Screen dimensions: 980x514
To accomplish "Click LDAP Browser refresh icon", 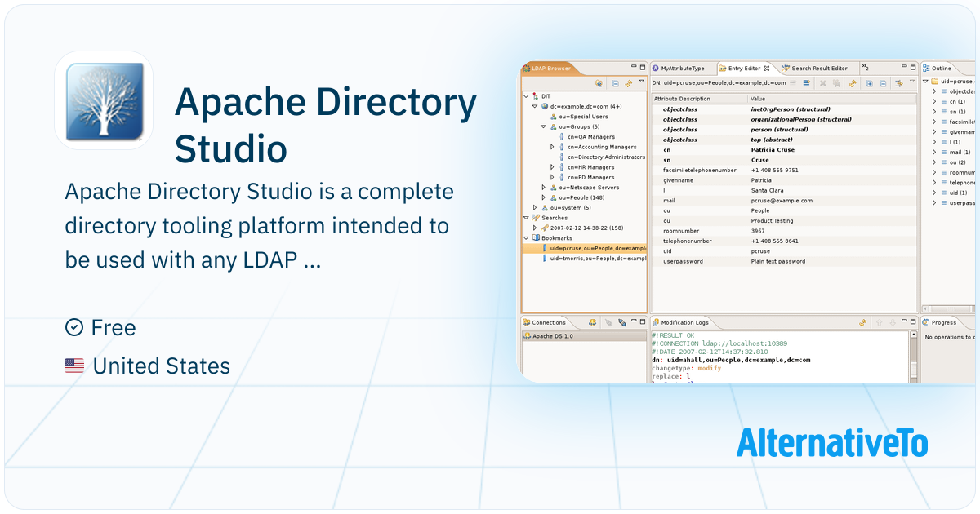I will [x=629, y=83].
